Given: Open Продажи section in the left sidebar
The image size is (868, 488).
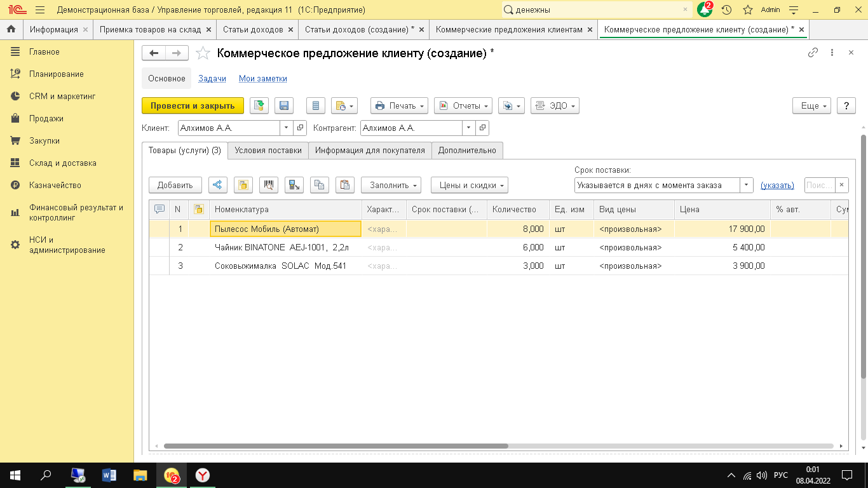Looking at the screenshot, I should pyautogui.click(x=46, y=118).
